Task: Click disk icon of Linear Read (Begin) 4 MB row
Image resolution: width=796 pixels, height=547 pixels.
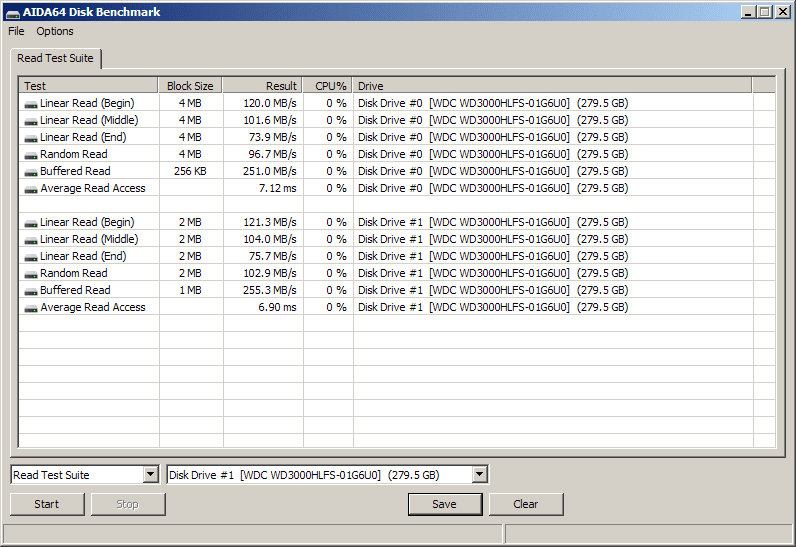Action: click(30, 105)
